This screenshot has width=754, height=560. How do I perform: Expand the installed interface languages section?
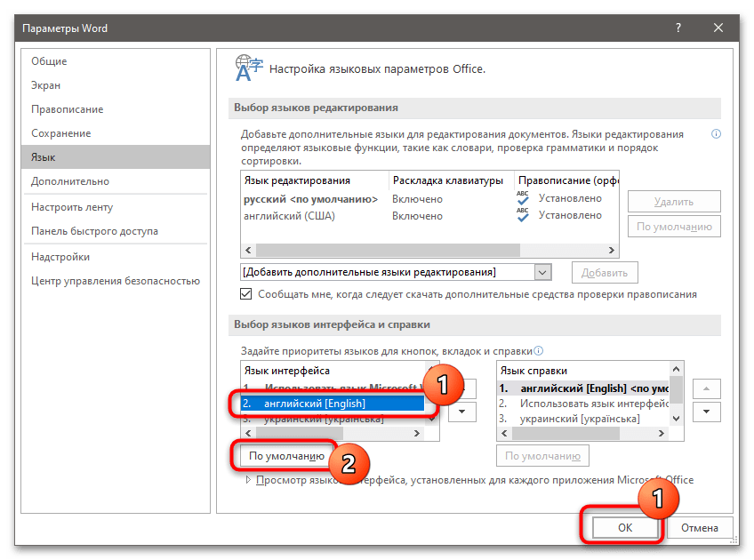pyautogui.click(x=249, y=480)
